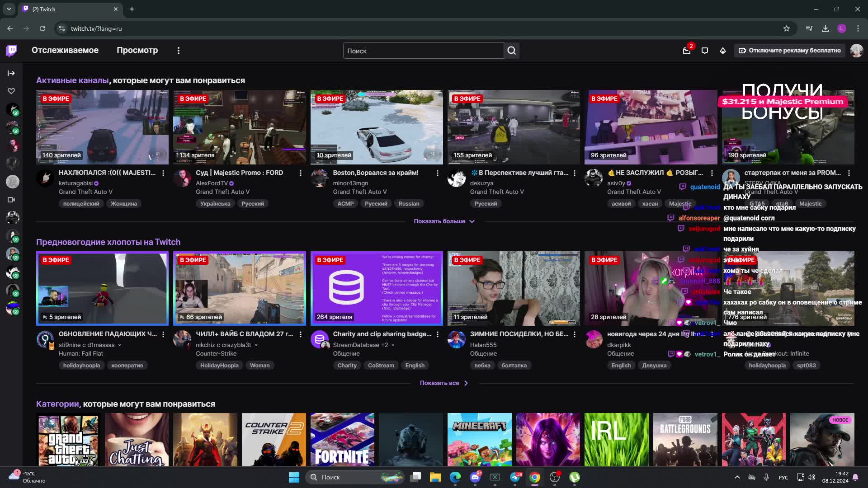868x488 pixels.
Task: Open the Grand Theft Auto V category cover
Action: point(68,440)
